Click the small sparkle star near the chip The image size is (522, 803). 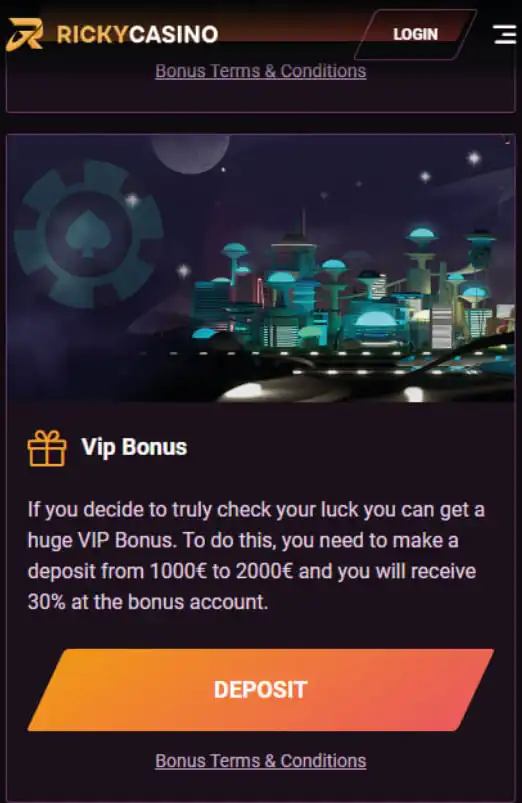pos(132,200)
